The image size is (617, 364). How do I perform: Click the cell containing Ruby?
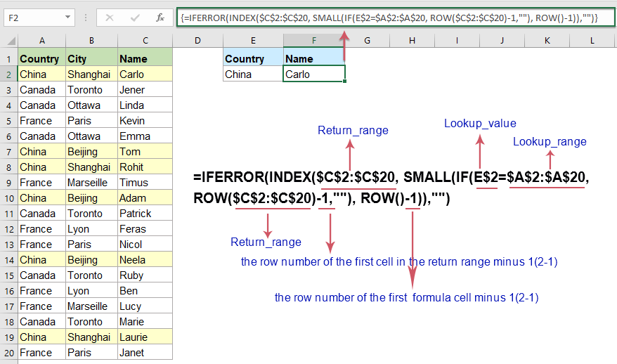(x=145, y=275)
